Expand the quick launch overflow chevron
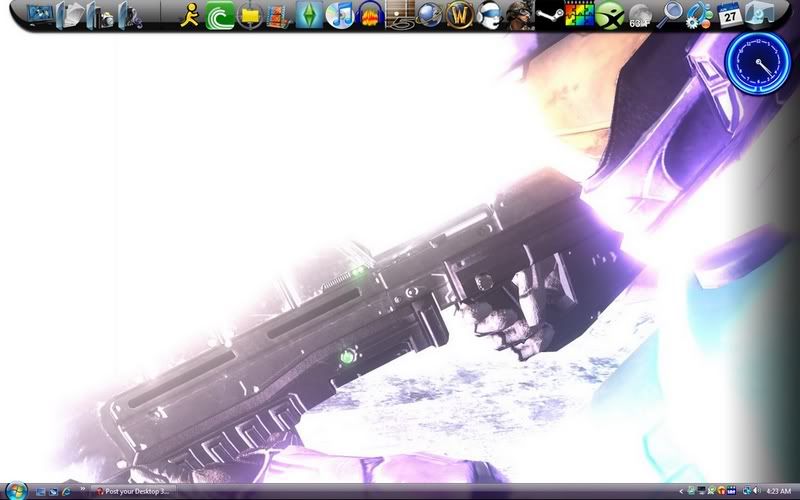The height and width of the screenshot is (500, 800). tap(83, 489)
